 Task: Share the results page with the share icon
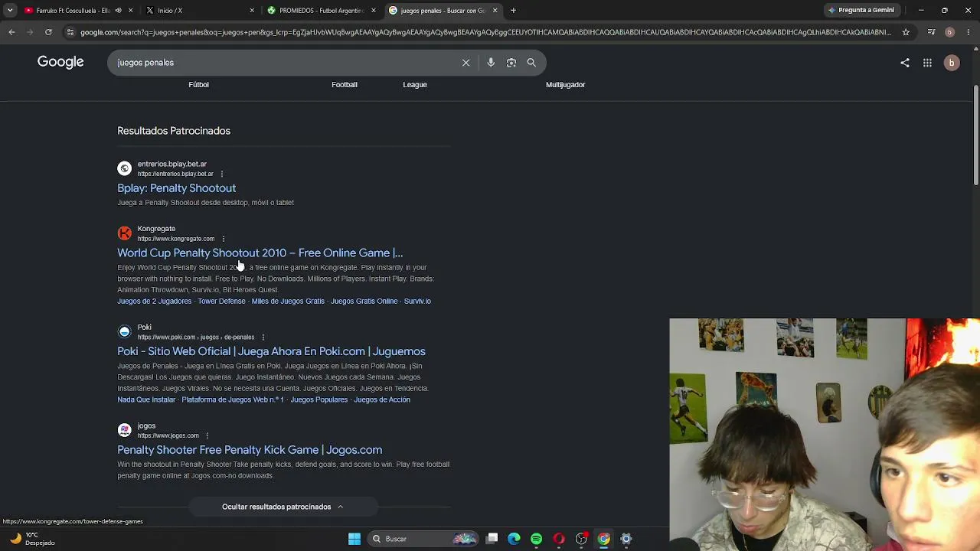click(x=905, y=63)
